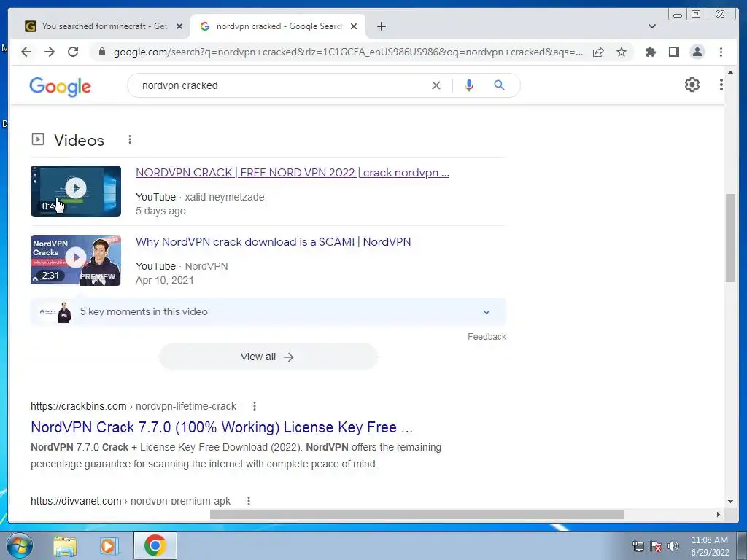Open 'NORDVPN CRACK | FREE NORD VPN 2022' link
The image size is (747, 560).
292,172
